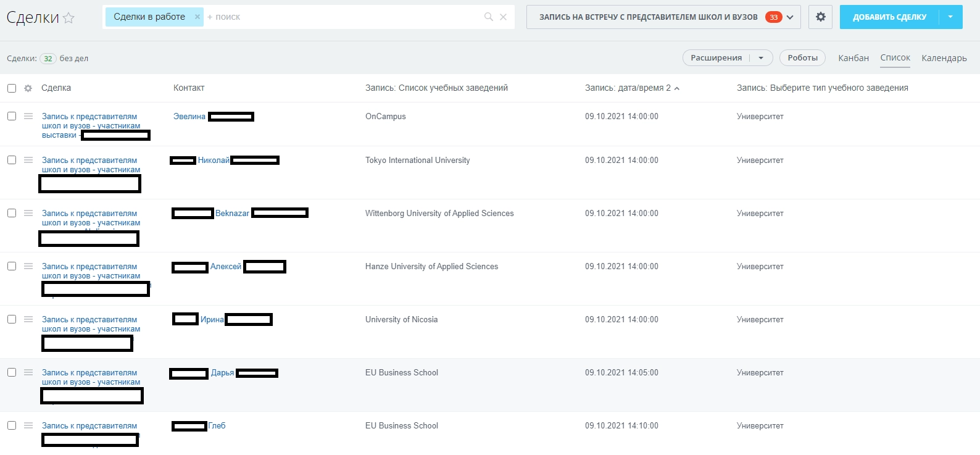Open the row menu for the Tokyo International University deal
The width and height of the screenshot is (980, 455).
coord(28,160)
